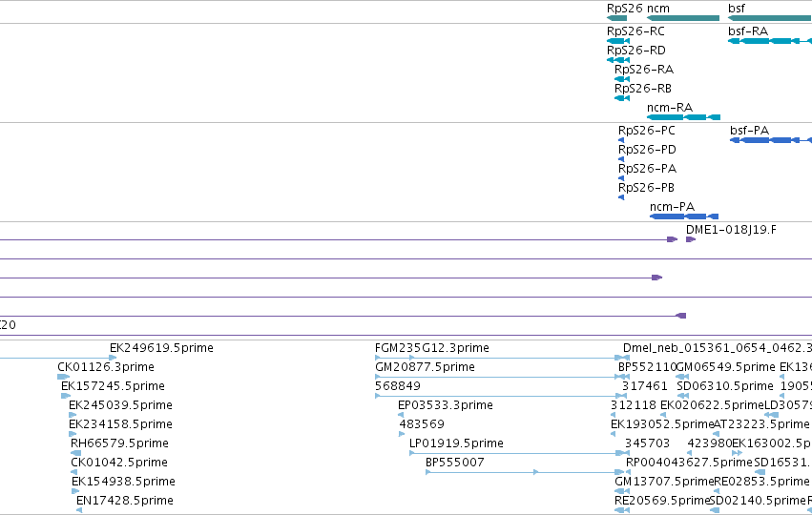Click EST label EK154938.5prime
This screenshot has width=812, height=515.
(x=123, y=482)
